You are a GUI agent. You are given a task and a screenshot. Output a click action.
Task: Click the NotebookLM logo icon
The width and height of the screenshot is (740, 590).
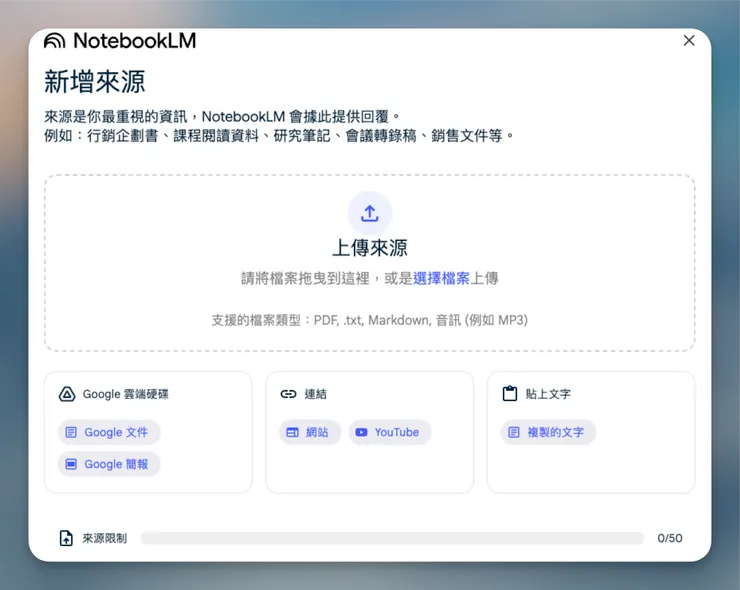point(54,41)
